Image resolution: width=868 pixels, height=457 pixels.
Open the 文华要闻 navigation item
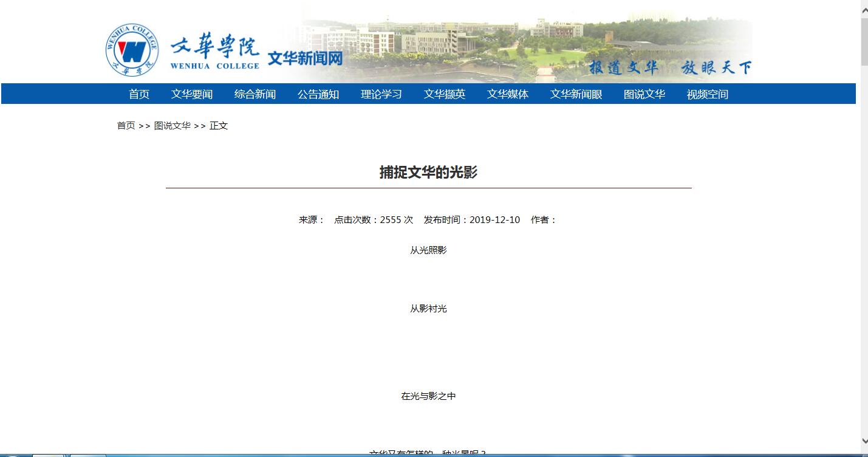click(x=192, y=94)
